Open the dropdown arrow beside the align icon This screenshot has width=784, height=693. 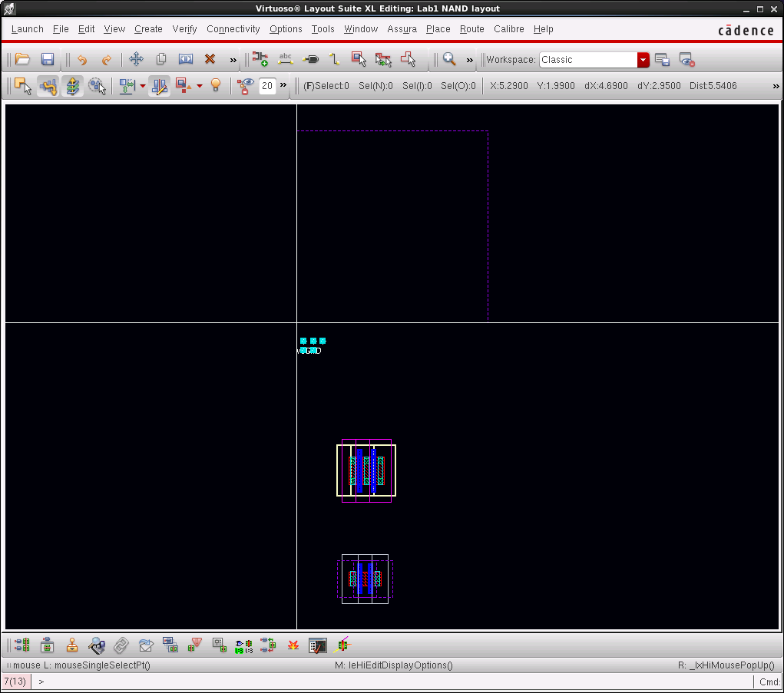pyautogui.click(x=143, y=86)
